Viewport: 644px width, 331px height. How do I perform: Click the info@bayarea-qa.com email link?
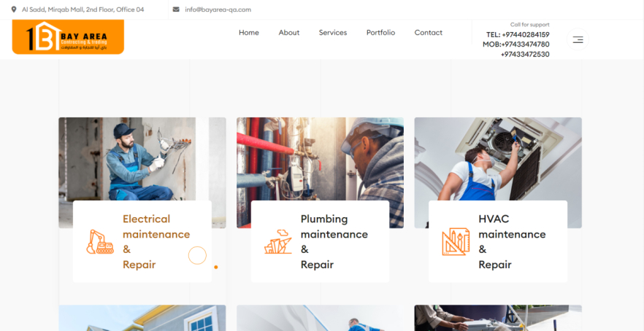point(218,9)
